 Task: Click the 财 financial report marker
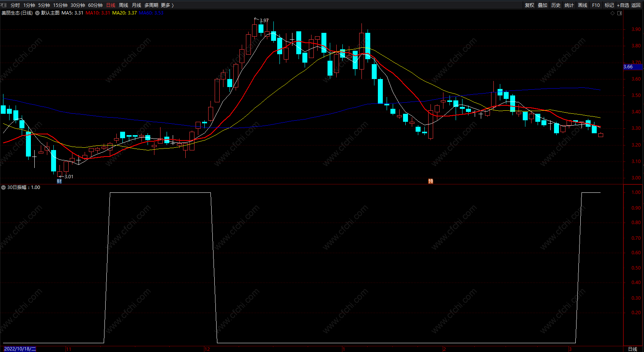pyautogui.click(x=59, y=181)
